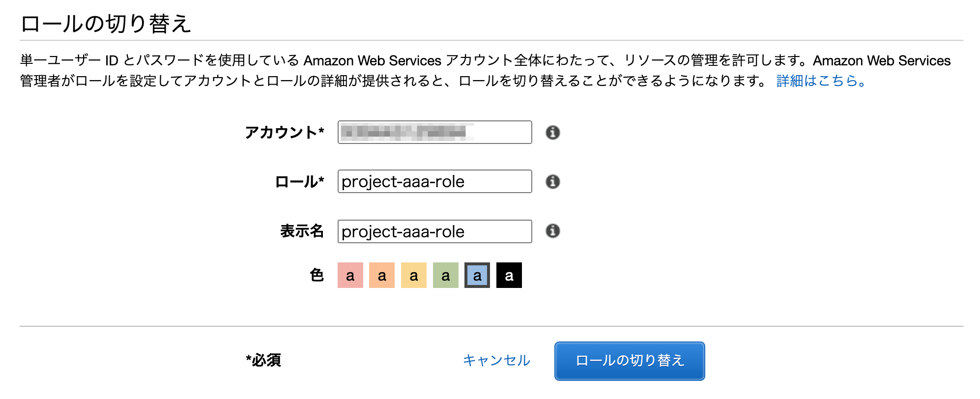Click the info icon next to ロール field
This screenshot has width=980, height=399.
553,181
